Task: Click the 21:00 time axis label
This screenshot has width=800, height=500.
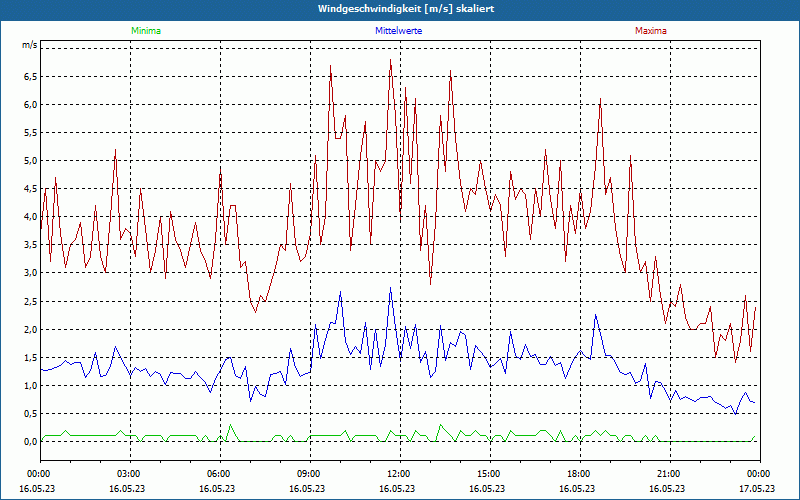Action: coord(669,474)
